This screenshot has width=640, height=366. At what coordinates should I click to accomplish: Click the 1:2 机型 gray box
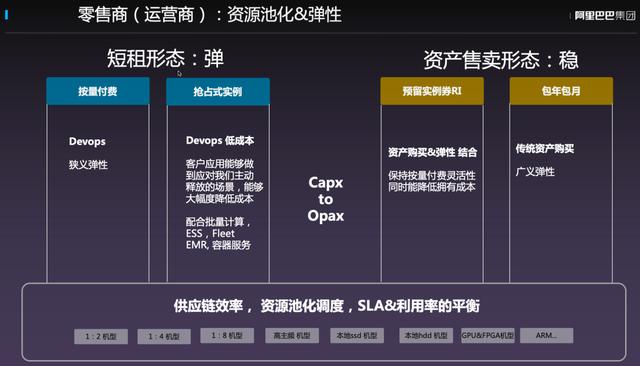101,337
